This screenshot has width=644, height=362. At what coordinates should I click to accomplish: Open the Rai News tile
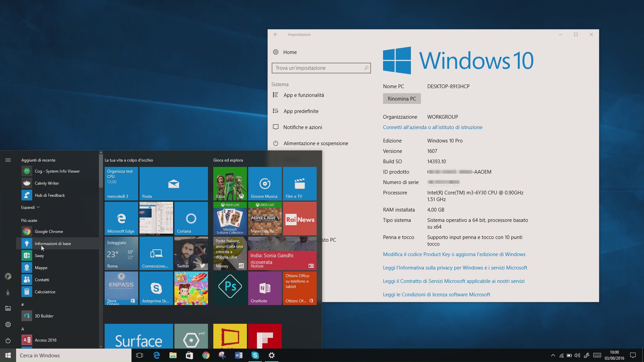coord(300,219)
